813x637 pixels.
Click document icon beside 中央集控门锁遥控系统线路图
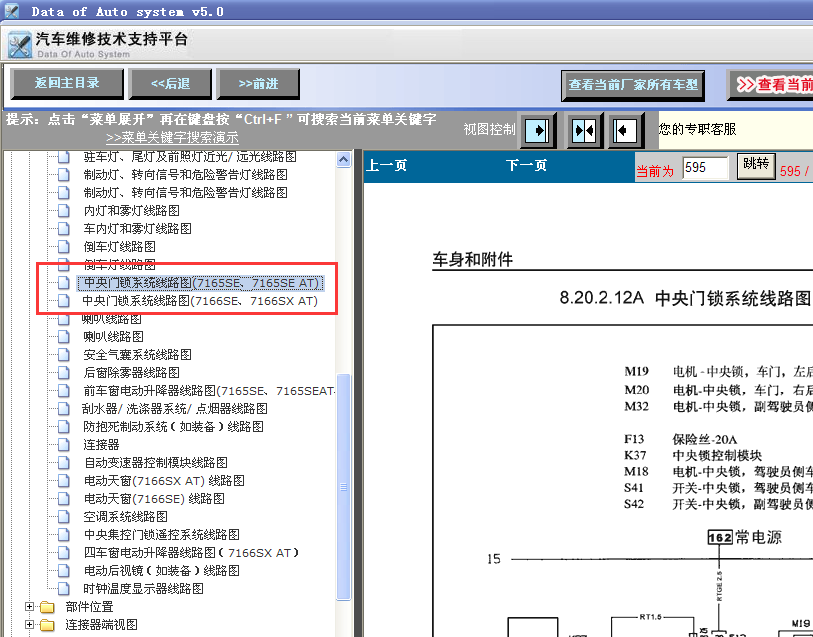point(64,534)
